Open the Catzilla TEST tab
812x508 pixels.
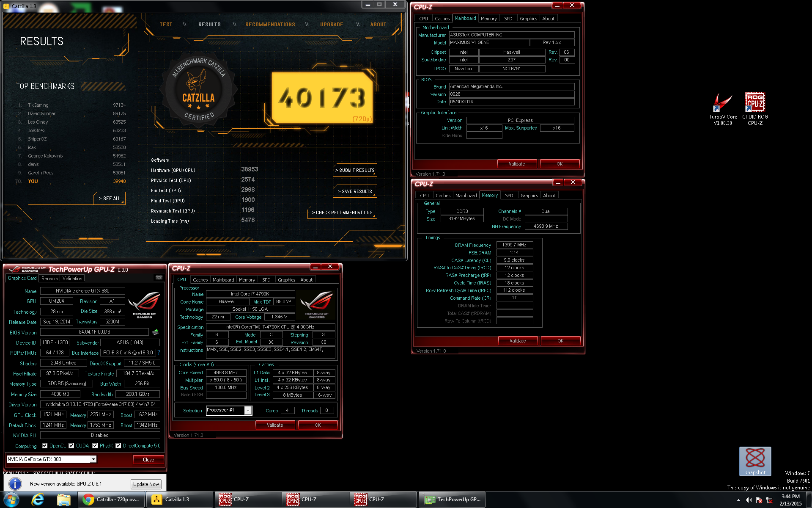[166, 25]
